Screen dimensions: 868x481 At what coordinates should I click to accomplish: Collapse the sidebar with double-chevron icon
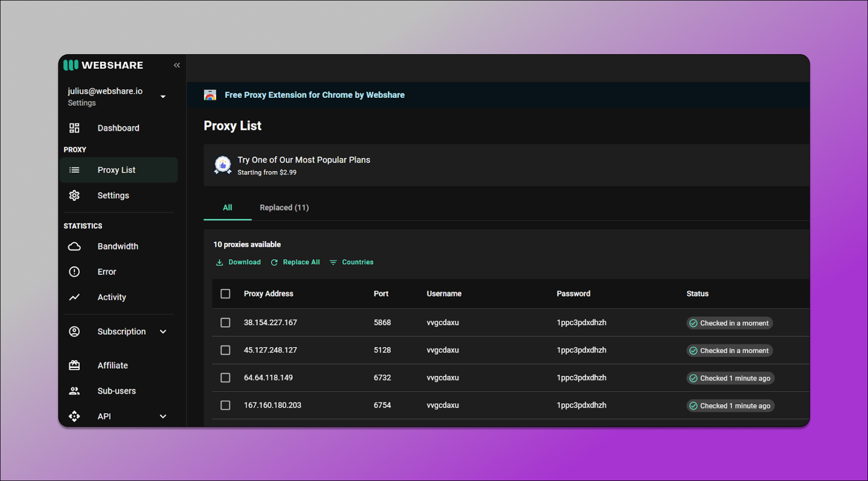pos(177,65)
